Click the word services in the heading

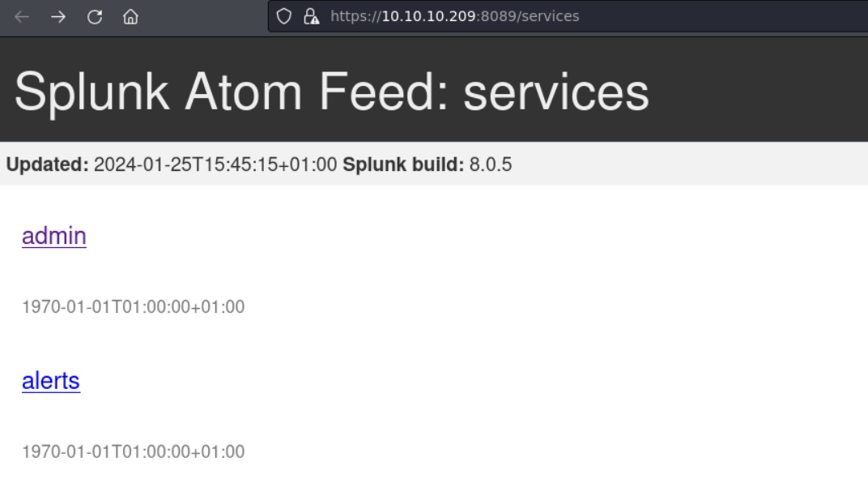click(555, 92)
